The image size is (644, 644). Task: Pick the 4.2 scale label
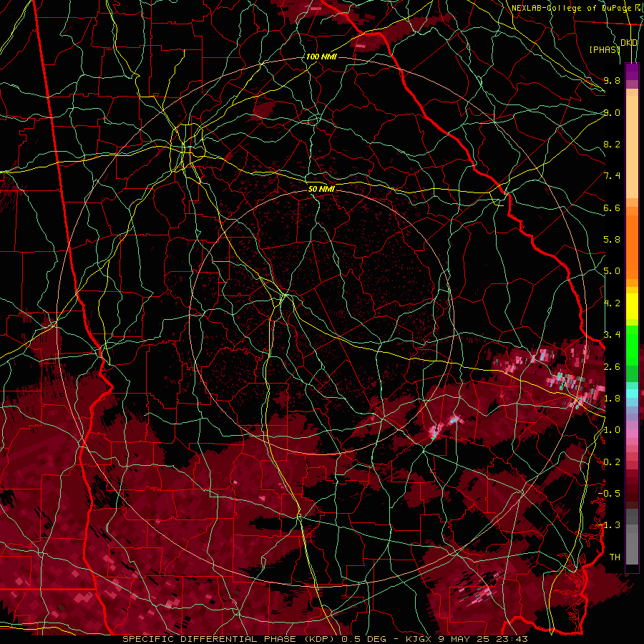pyautogui.click(x=612, y=303)
